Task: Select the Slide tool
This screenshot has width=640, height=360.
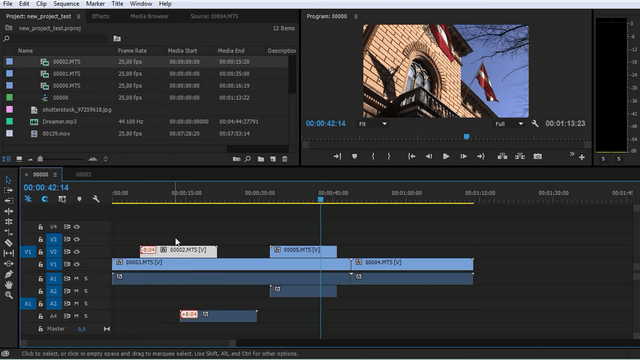Action: 9,264
